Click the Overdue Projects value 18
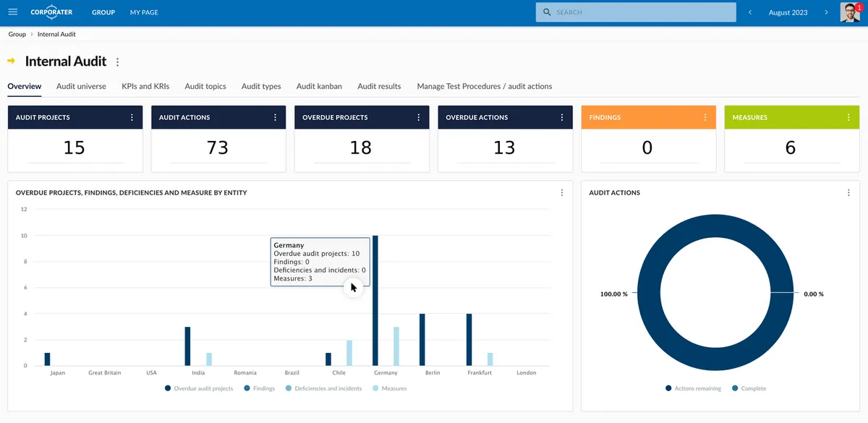868x423 pixels. pyautogui.click(x=360, y=148)
